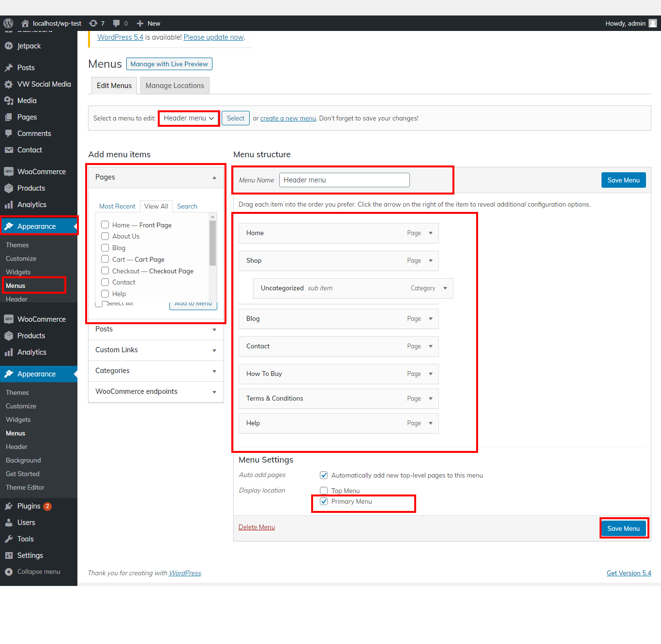This screenshot has width=661, height=644.
Task: Open the updates icon showing 7
Action: [93, 23]
